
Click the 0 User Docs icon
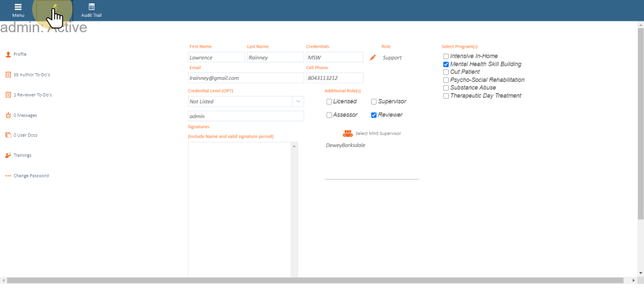[x=8, y=135]
